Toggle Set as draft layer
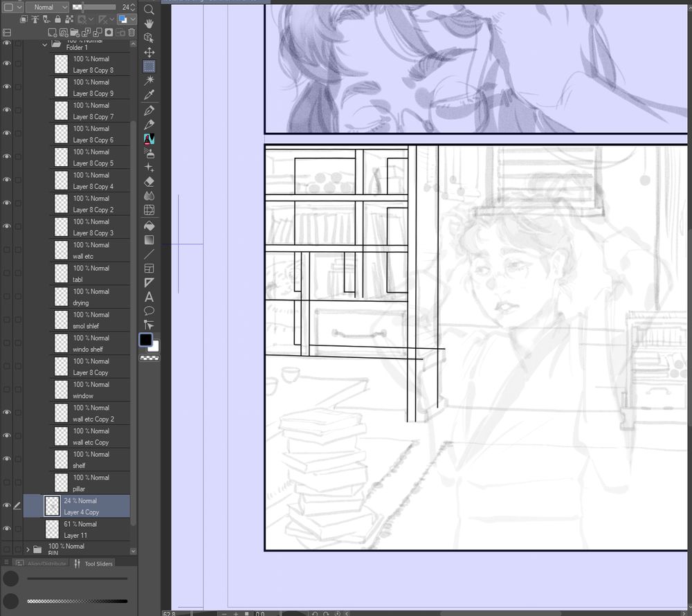 point(46,19)
